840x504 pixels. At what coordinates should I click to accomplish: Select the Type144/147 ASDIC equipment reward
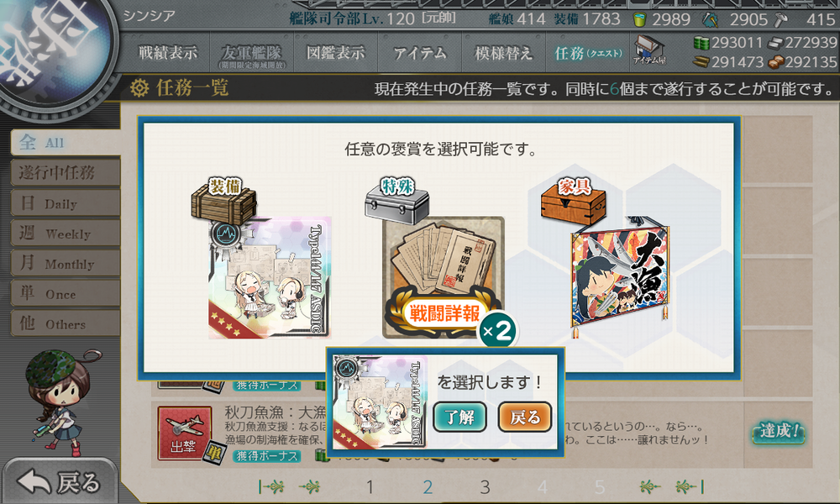tap(270, 277)
